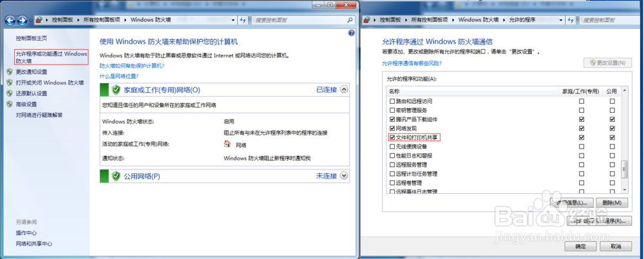Open 允许程序或功能通过 Windows 防火墙 link
This screenshot has height=259, width=644.
click(x=52, y=57)
